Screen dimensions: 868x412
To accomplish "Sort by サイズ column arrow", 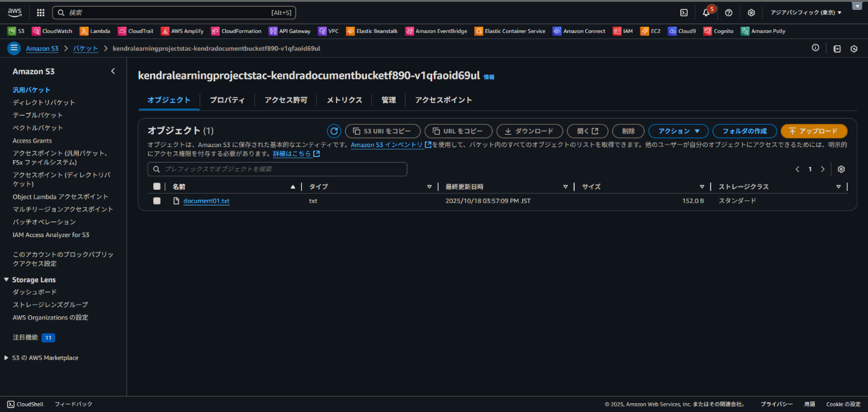I will [702, 187].
